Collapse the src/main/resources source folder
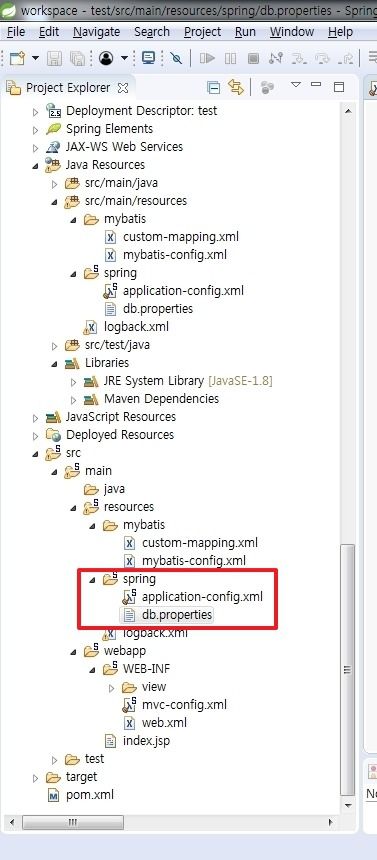The width and height of the screenshot is (377, 860). click(x=54, y=201)
